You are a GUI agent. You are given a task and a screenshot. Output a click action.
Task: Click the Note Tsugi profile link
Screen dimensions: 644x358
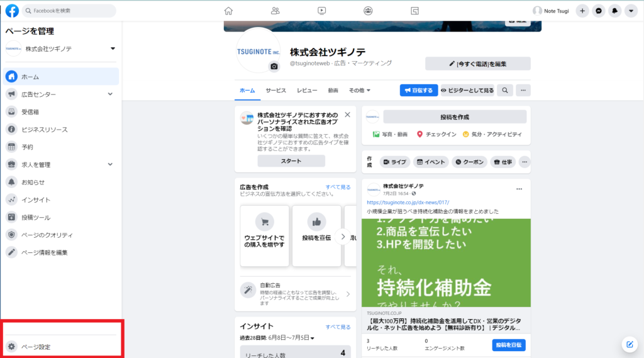[551, 11]
